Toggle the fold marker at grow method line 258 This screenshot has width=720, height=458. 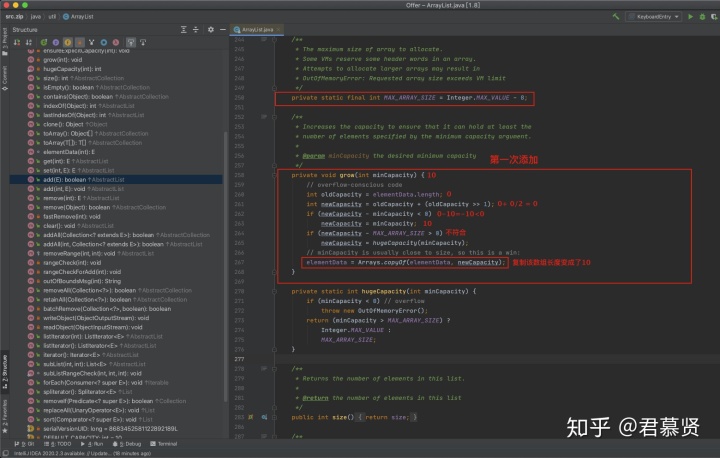(x=274, y=175)
